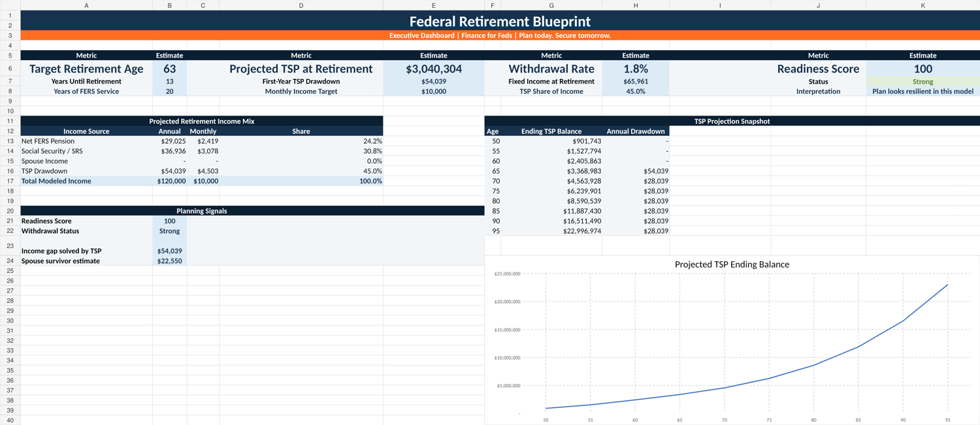Click the Ending TSP Balance column header
The width and height of the screenshot is (980, 425).
(551, 131)
